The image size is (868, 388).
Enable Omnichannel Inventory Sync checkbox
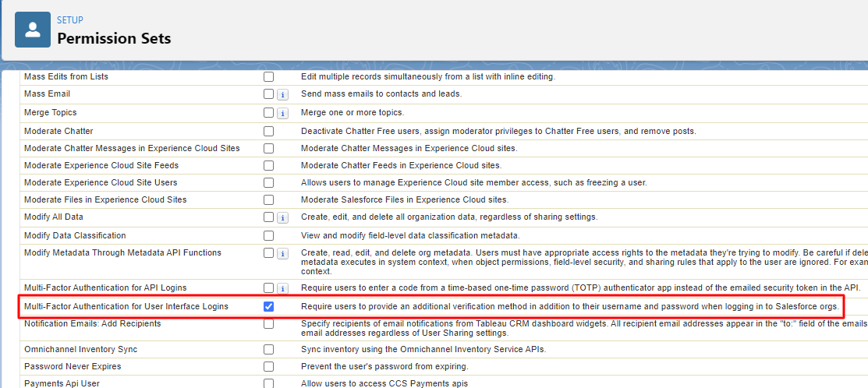[x=268, y=350]
